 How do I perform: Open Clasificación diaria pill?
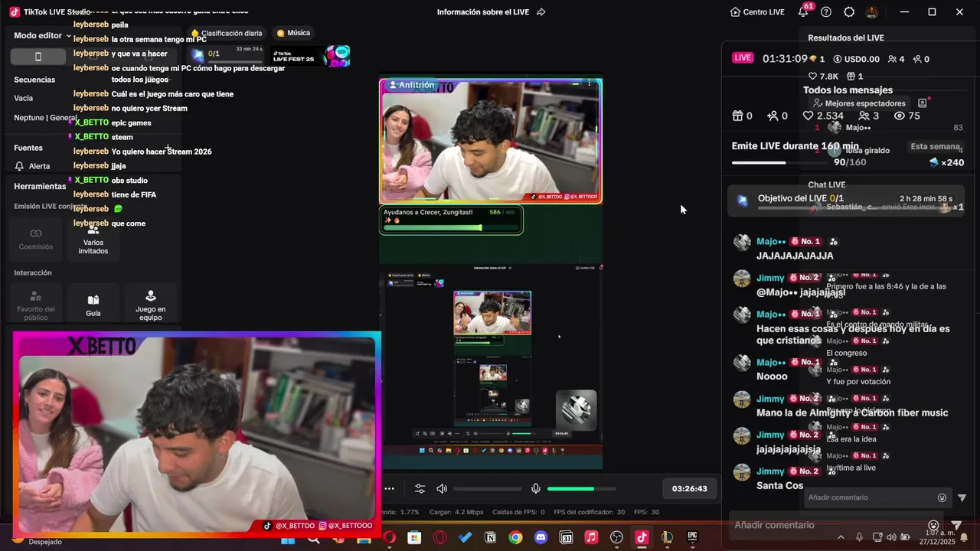click(226, 33)
